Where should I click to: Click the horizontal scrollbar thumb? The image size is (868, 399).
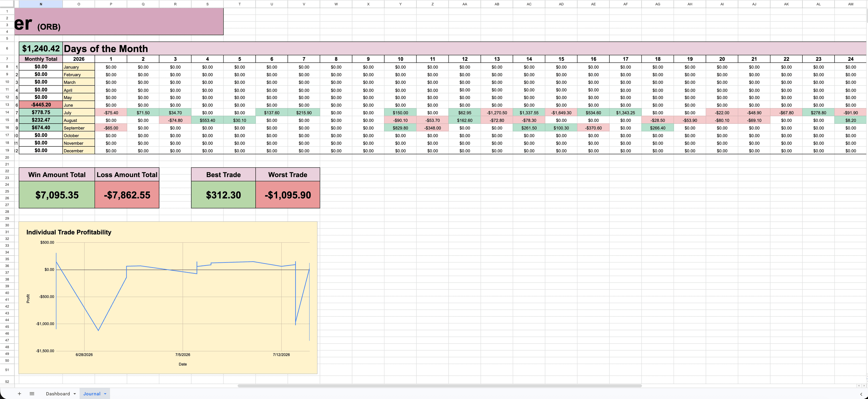click(x=440, y=385)
